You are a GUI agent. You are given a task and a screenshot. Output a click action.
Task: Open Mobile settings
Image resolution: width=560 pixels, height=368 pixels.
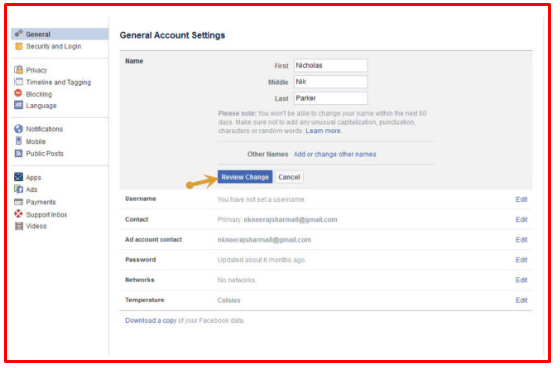(x=36, y=141)
